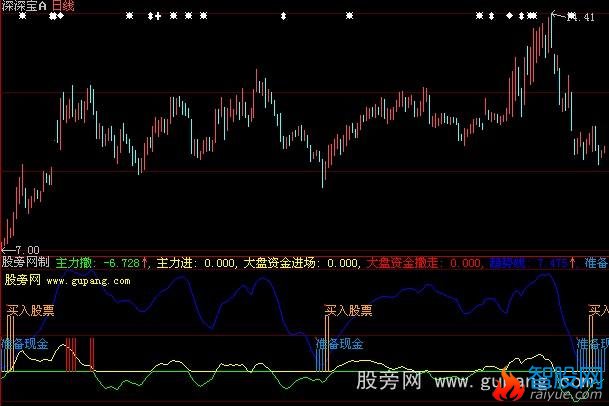Click the 股旁网制 indicator name
The height and width of the screenshot is (406, 609).
(25, 263)
